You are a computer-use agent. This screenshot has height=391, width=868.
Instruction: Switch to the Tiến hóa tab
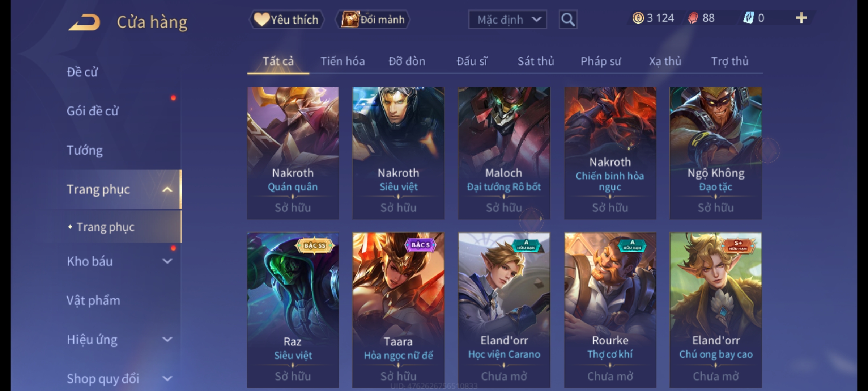[342, 61]
